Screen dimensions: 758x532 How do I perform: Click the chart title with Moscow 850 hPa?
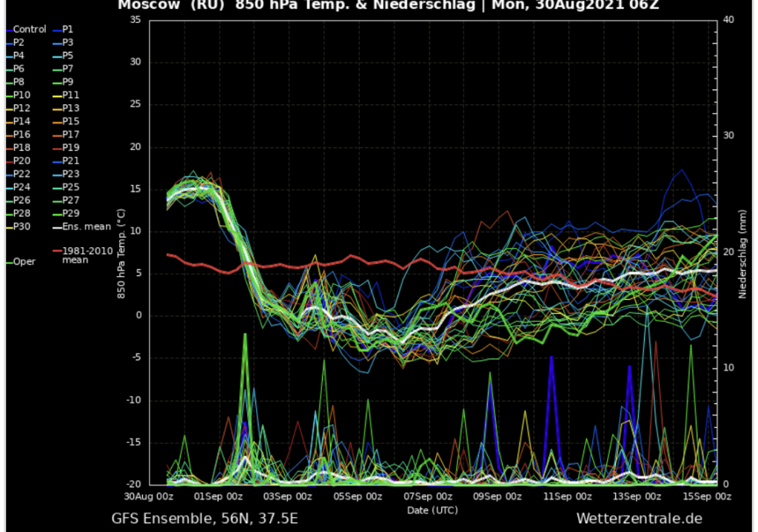(x=388, y=6)
